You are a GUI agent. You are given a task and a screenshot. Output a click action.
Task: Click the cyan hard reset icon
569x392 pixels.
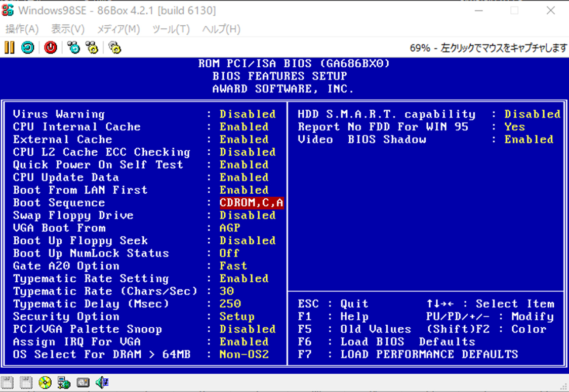[27, 48]
